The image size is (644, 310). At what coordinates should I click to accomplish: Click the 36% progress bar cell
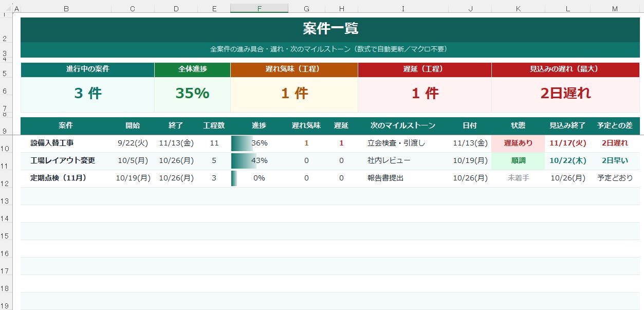(259, 143)
